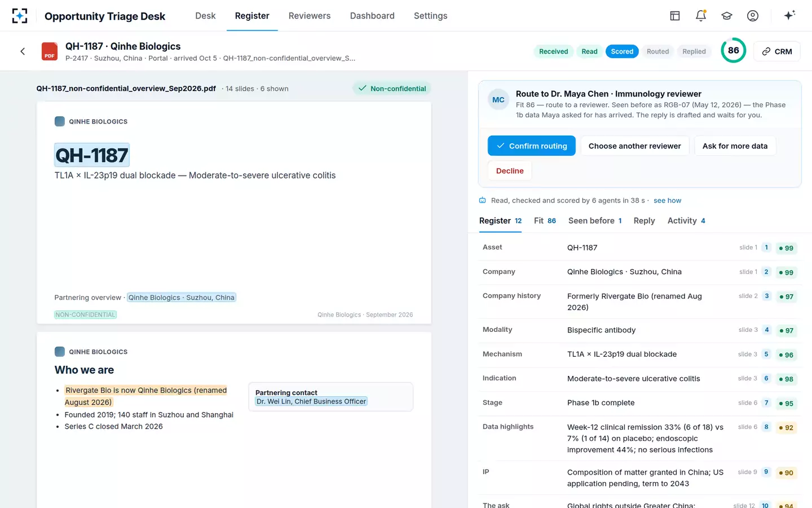Open the Settings nav tab
The image size is (812, 508).
coord(430,16)
